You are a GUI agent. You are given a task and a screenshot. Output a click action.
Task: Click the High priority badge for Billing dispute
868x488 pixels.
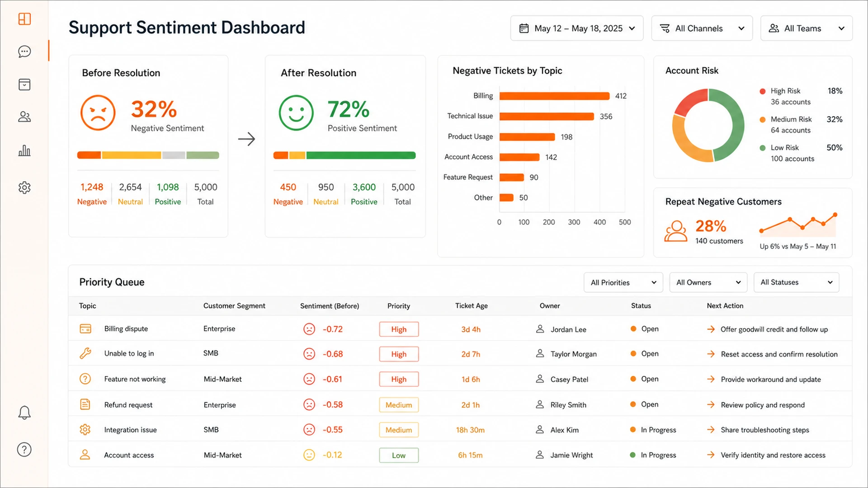399,329
